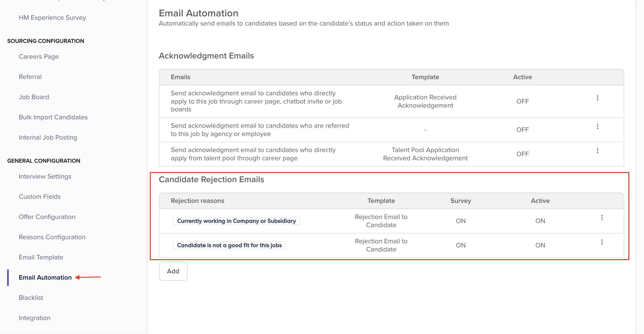Open options menu for Application Received Acknowledgement row
This screenshot has width=644, height=334.
click(598, 98)
